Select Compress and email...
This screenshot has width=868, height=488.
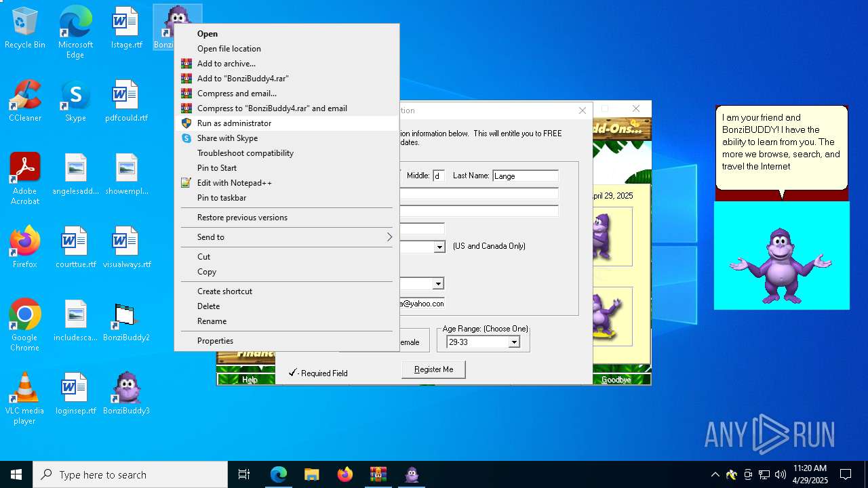[286, 94]
